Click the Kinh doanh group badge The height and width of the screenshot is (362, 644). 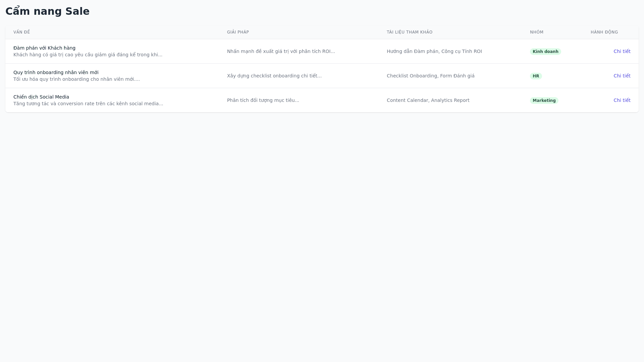point(545,52)
